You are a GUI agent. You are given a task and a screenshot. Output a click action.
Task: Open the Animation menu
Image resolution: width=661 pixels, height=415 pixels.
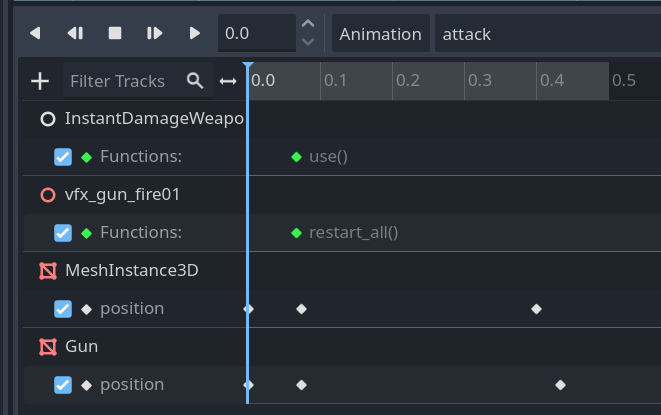(x=380, y=33)
